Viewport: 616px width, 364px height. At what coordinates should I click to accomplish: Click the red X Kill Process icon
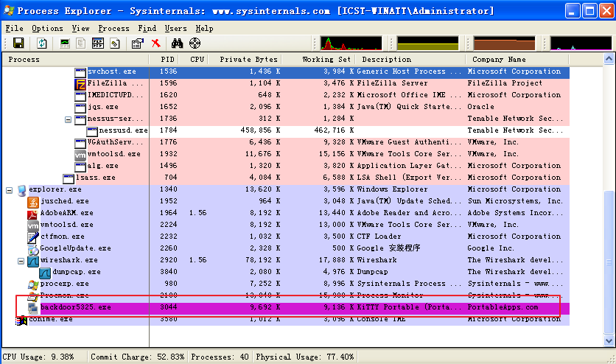[x=156, y=43]
